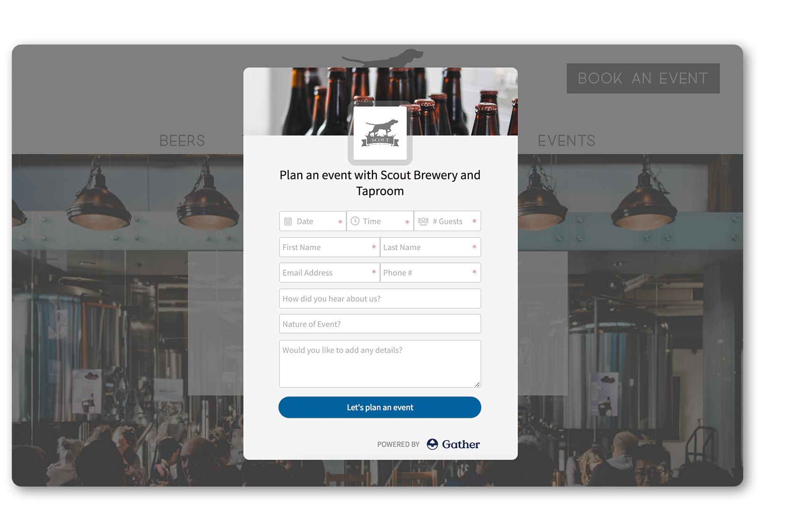Follow the Gather powered-by link
Image resolution: width=809 pixels, height=532 pixels.
pos(453,444)
